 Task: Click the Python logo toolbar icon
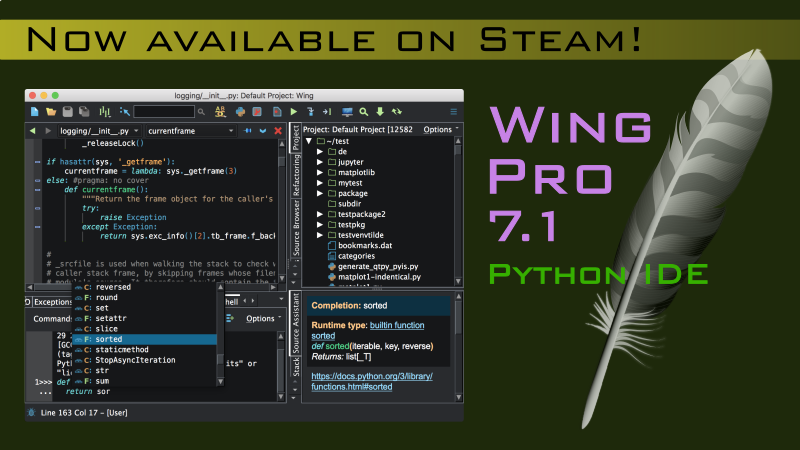point(239,112)
